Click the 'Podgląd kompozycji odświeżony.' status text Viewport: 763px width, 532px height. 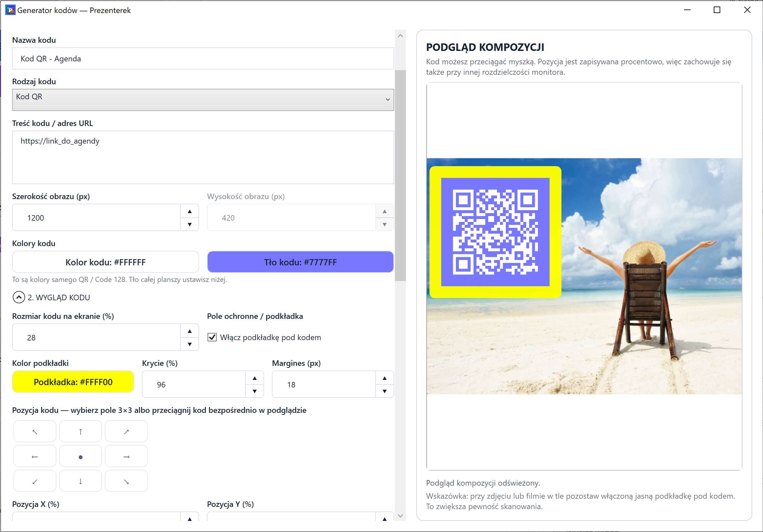click(x=484, y=483)
